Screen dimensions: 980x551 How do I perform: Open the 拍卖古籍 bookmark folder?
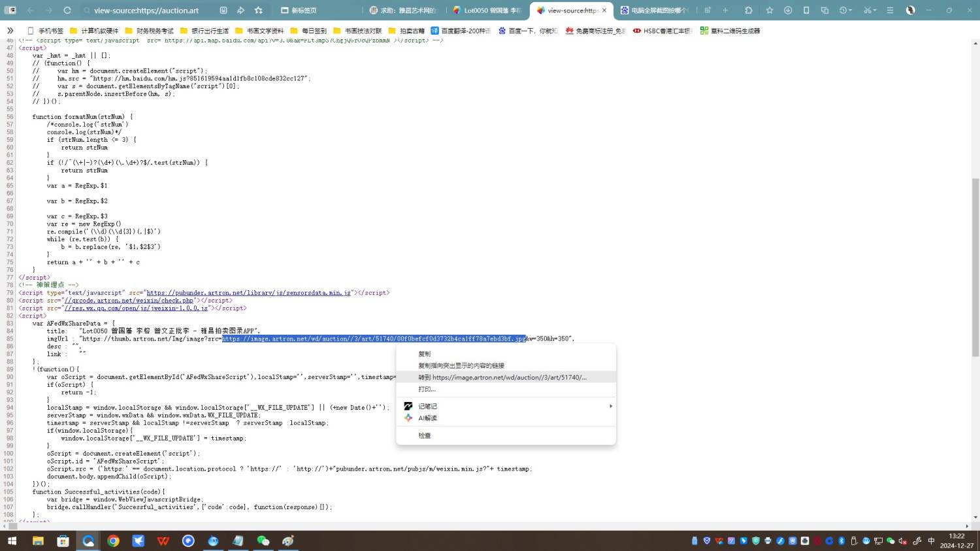[x=412, y=31]
